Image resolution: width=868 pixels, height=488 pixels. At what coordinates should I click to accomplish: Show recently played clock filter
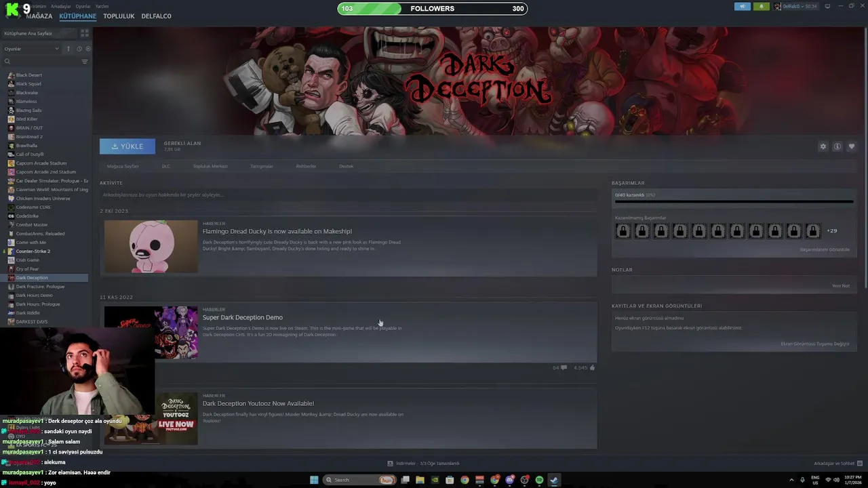coord(79,49)
